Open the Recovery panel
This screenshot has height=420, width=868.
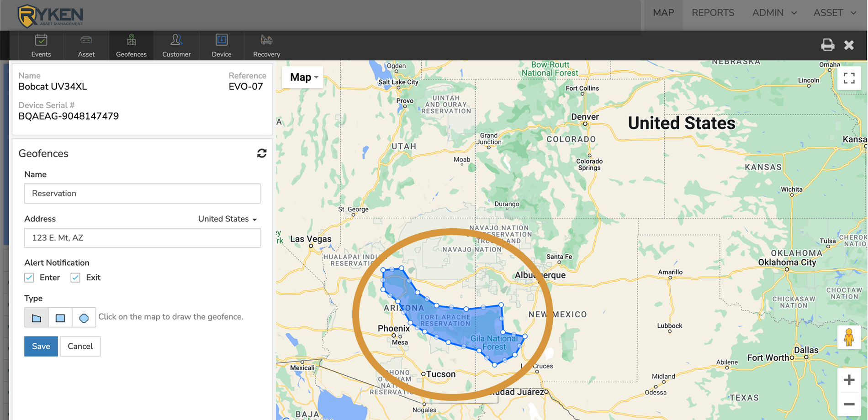266,45
